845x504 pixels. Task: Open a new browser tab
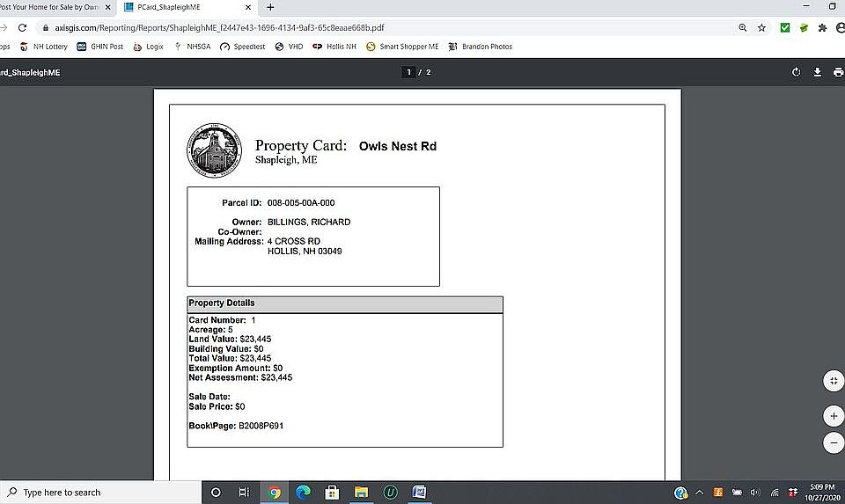pos(270,7)
